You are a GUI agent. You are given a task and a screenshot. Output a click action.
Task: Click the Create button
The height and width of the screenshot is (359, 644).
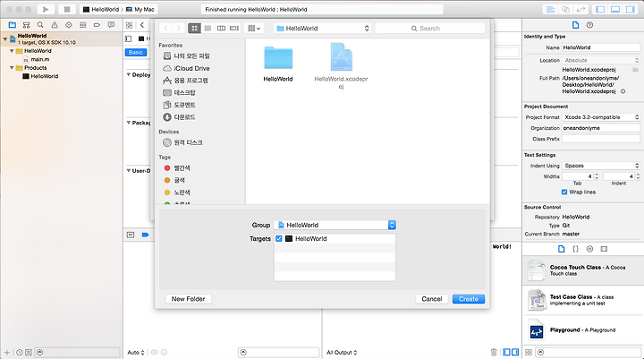point(469,299)
